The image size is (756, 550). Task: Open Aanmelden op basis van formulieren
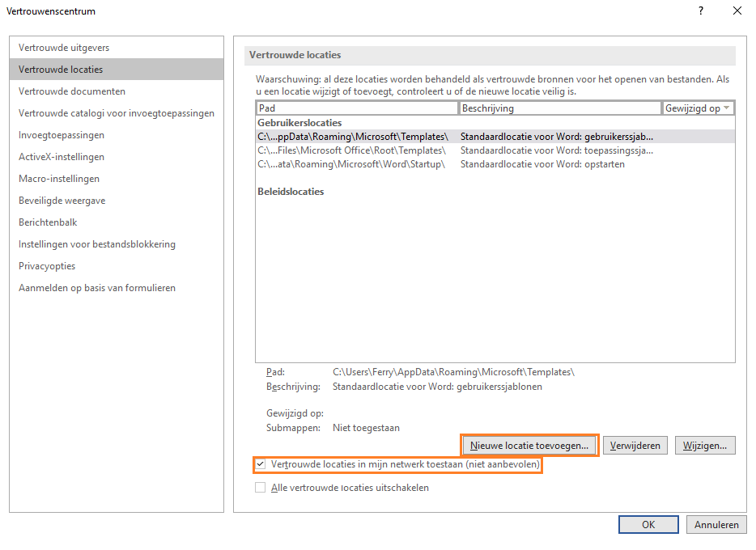[117, 287]
